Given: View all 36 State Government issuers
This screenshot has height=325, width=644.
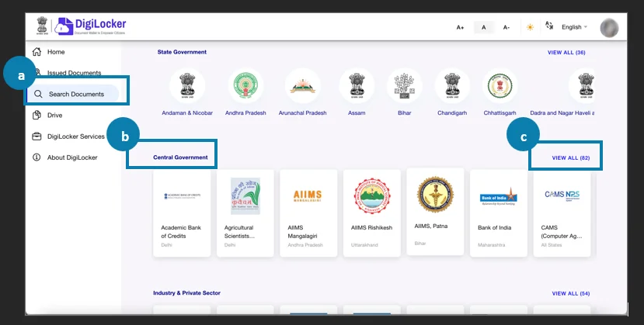Looking at the screenshot, I should tap(566, 53).
